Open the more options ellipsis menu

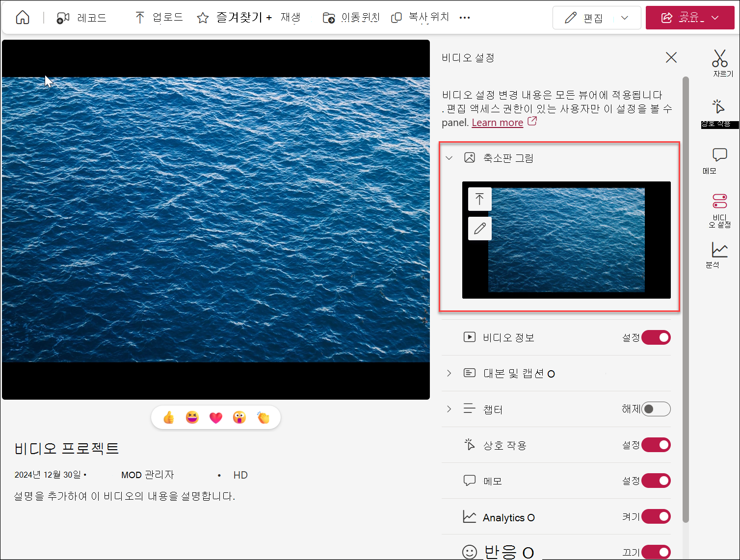point(465,18)
